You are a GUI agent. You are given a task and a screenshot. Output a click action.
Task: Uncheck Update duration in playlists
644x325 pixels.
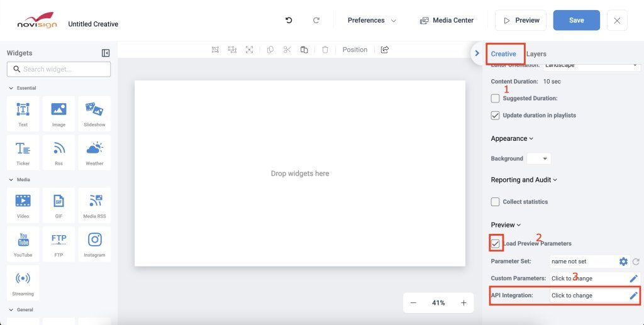496,115
